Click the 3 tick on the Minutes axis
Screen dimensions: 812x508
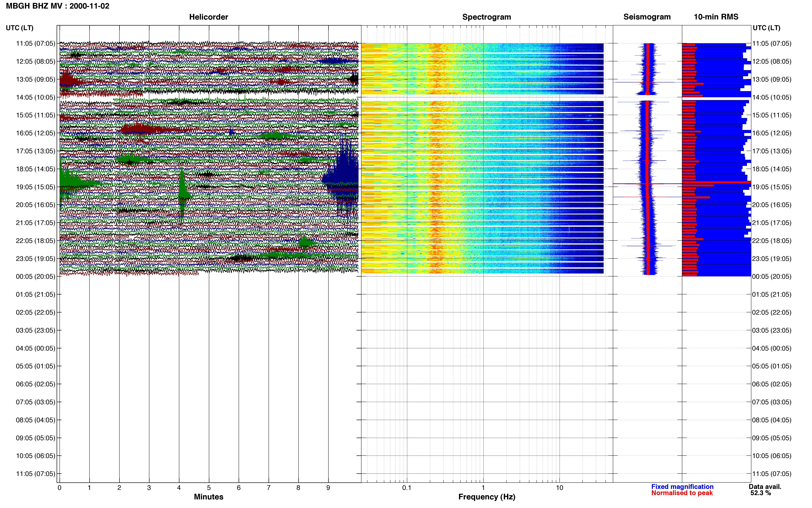(x=149, y=487)
